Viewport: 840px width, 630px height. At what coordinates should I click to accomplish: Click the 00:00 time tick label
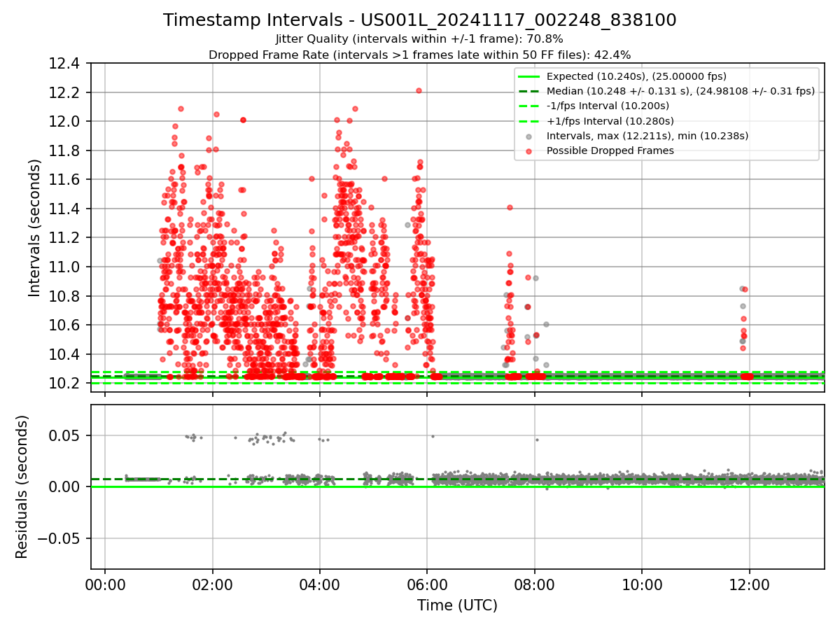tap(105, 584)
